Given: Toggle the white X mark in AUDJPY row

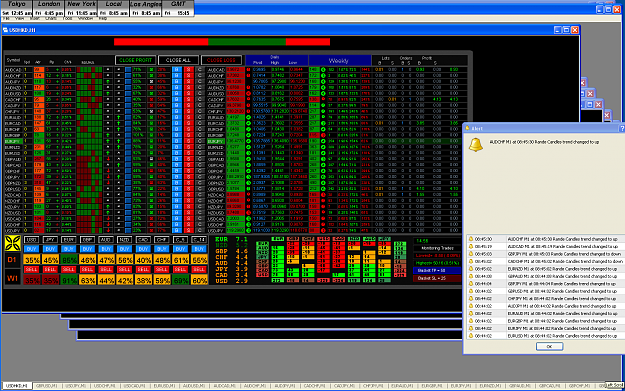Looking at the screenshot, I should pyautogui.click(x=151, y=82).
